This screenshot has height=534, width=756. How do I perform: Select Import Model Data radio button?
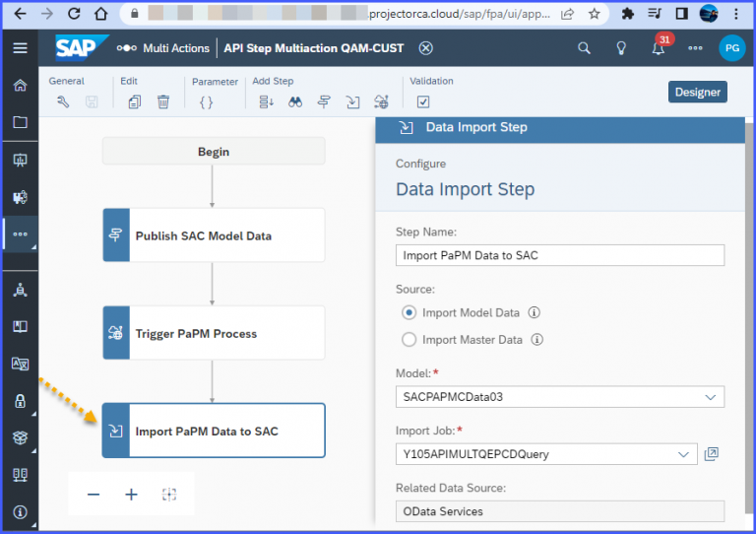(x=409, y=312)
